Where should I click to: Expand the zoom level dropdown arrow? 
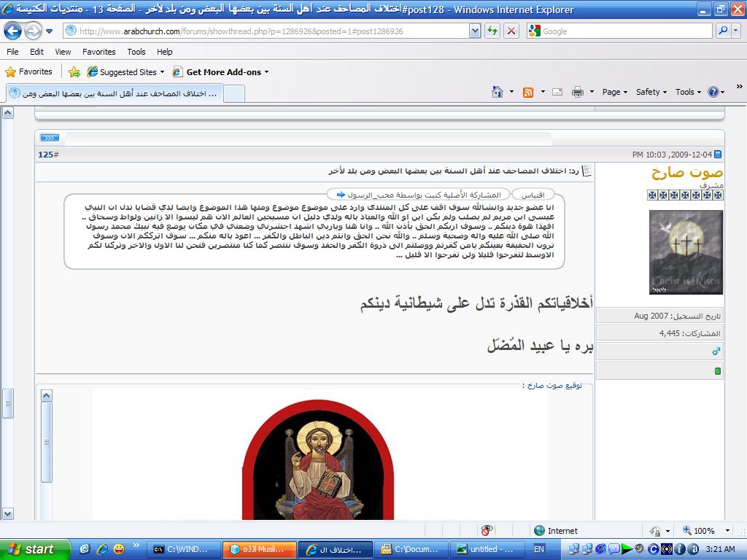(727, 531)
